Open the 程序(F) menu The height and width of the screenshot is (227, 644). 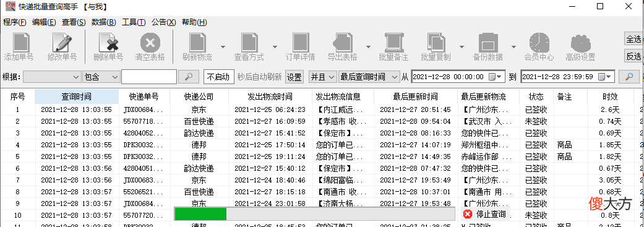click(15, 22)
